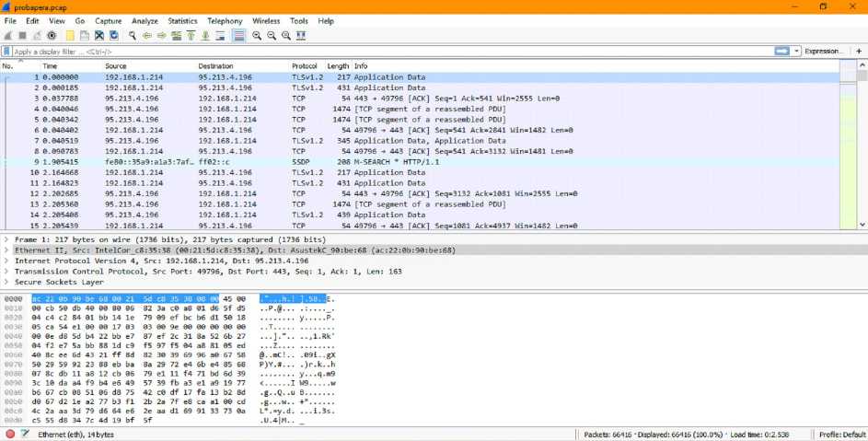
Task: Click the Apply display filter arrow button
Action: coord(781,51)
